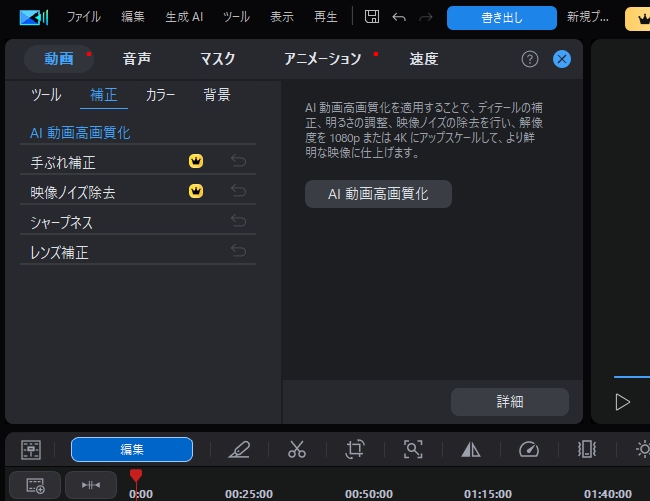This screenshot has width=650, height=501.
Task: Play preview with the play triangle
Action: [x=622, y=402]
